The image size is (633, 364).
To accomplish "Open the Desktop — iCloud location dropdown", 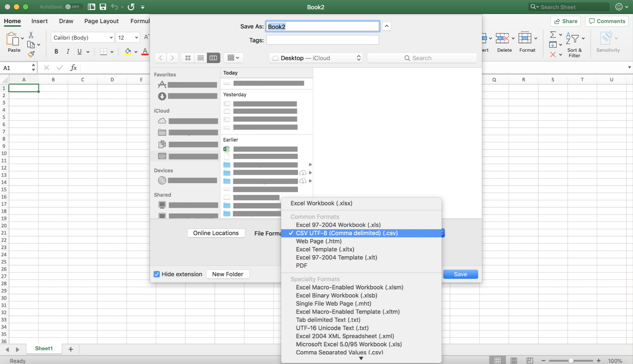I will (316, 58).
